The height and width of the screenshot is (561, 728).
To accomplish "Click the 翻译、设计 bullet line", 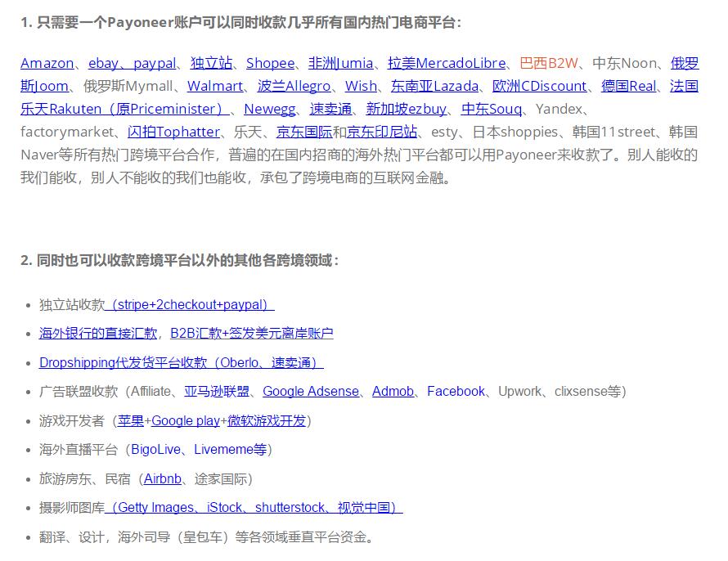I will 206,536.
